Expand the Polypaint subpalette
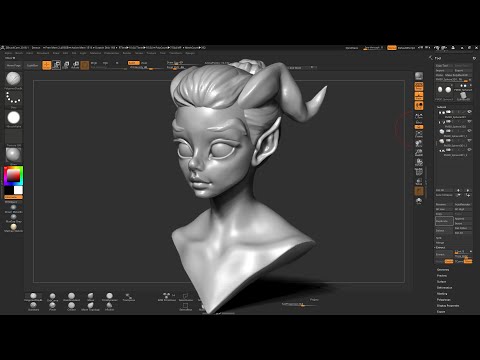The width and height of the screenshot is (480, 360). point(443,300)
